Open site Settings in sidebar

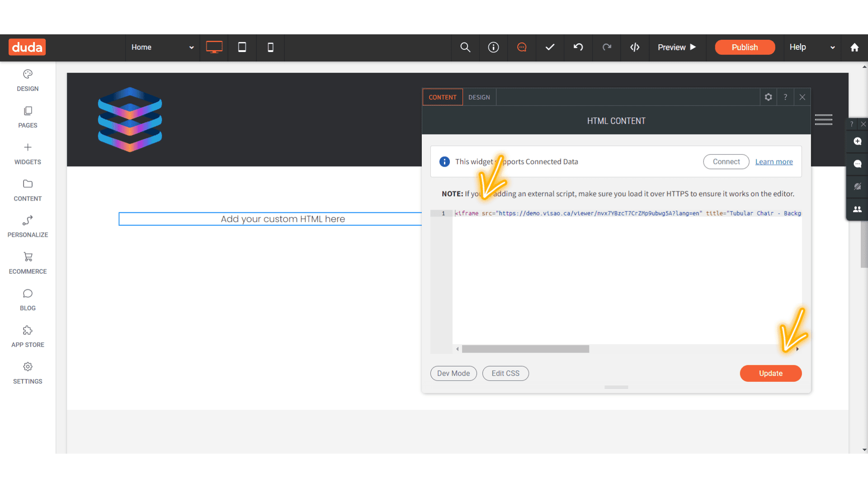tap(28, 373)
